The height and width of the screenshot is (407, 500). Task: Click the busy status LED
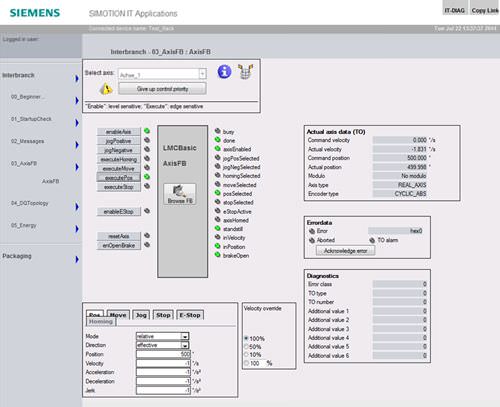(218, 131)
